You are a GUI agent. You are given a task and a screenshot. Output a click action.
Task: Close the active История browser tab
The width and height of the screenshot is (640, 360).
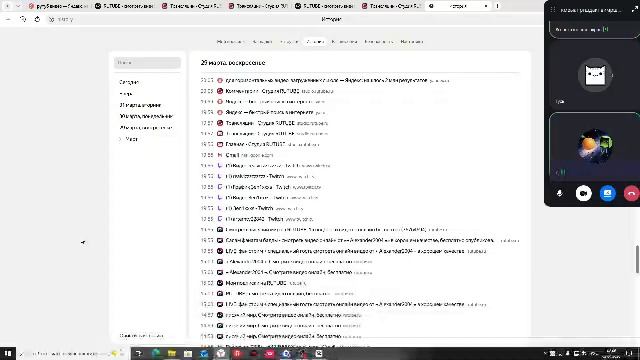pyautogui.click(x=486, y=6)
